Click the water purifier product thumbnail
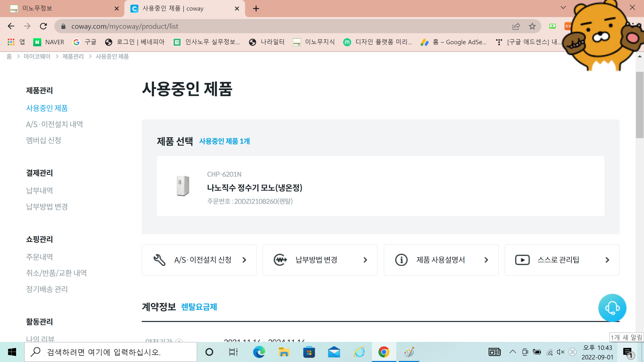 click(x=183, y=186)
